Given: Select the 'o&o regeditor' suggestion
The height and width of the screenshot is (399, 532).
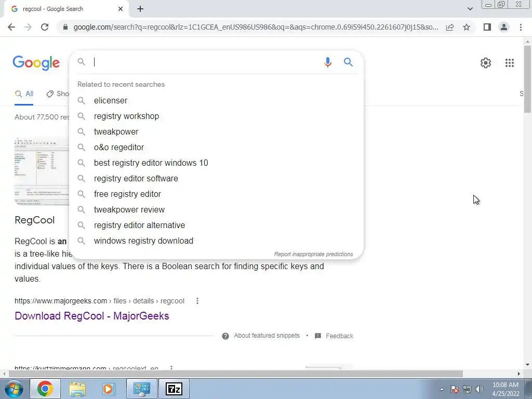Looking at the screenshot, I should coord(216,147).
